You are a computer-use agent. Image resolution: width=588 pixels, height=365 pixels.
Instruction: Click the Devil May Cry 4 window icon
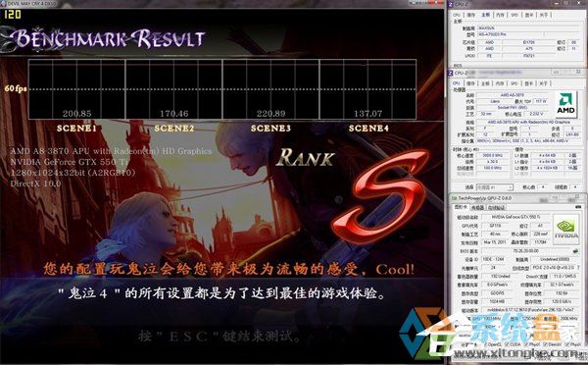(x=2, y=3)
